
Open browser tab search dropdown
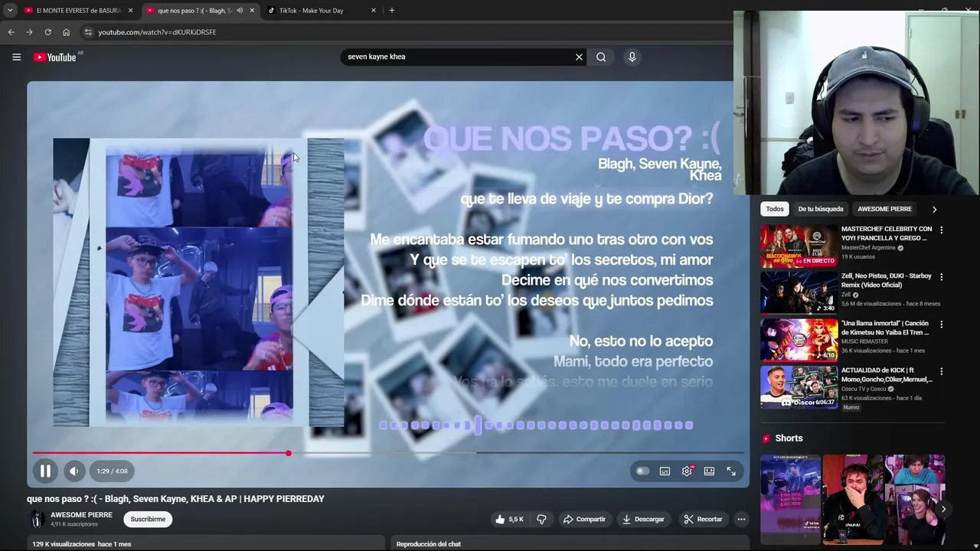click(x=9, y=11)
